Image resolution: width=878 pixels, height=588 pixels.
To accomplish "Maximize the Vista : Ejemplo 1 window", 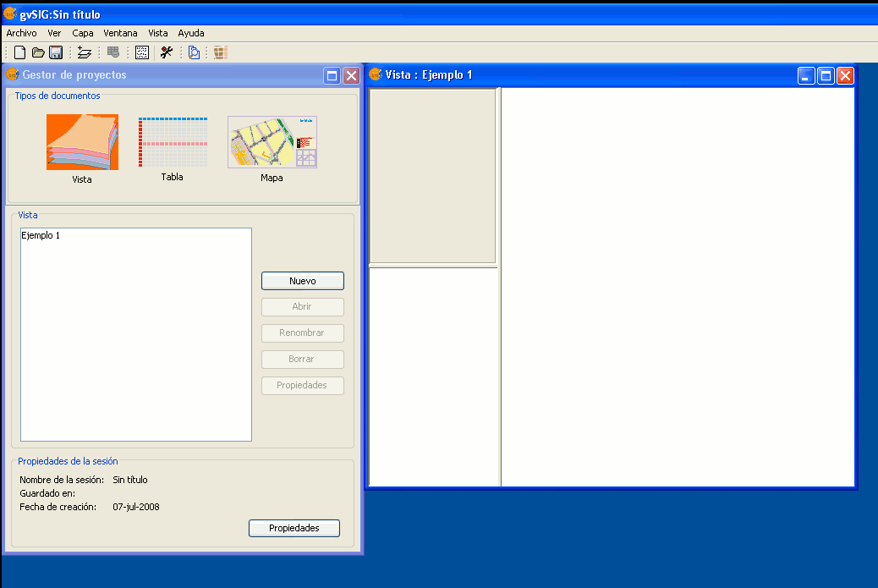I will click(826, 75).
